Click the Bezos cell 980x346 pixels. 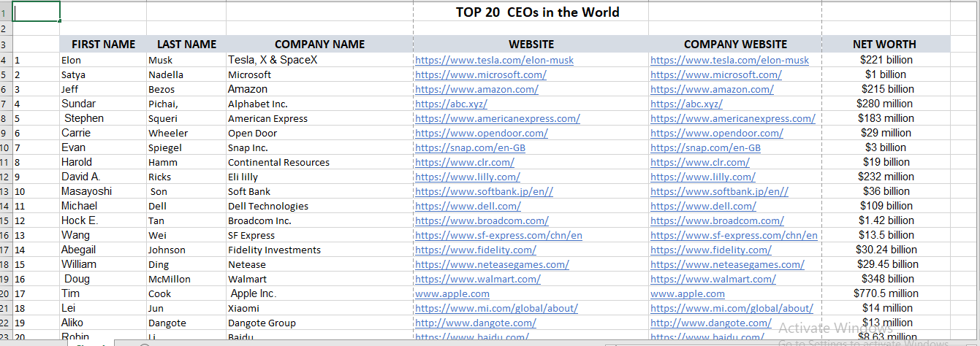[186, 89]
